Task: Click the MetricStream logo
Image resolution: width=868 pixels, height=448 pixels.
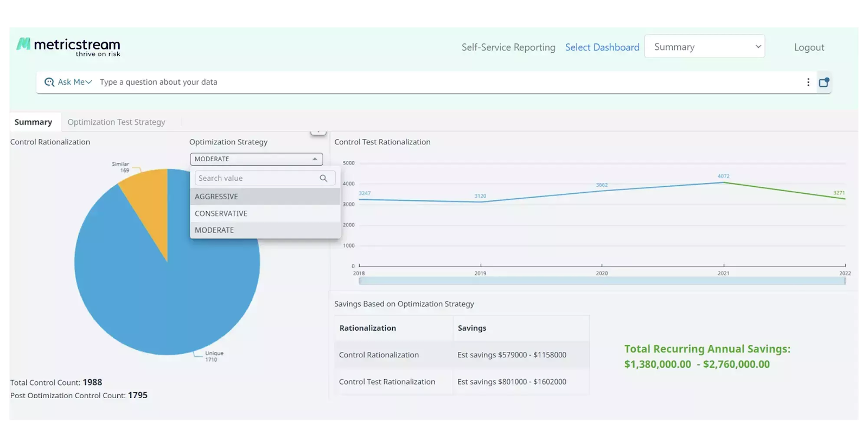Action: pyautogui.click(x=68, y=47)
